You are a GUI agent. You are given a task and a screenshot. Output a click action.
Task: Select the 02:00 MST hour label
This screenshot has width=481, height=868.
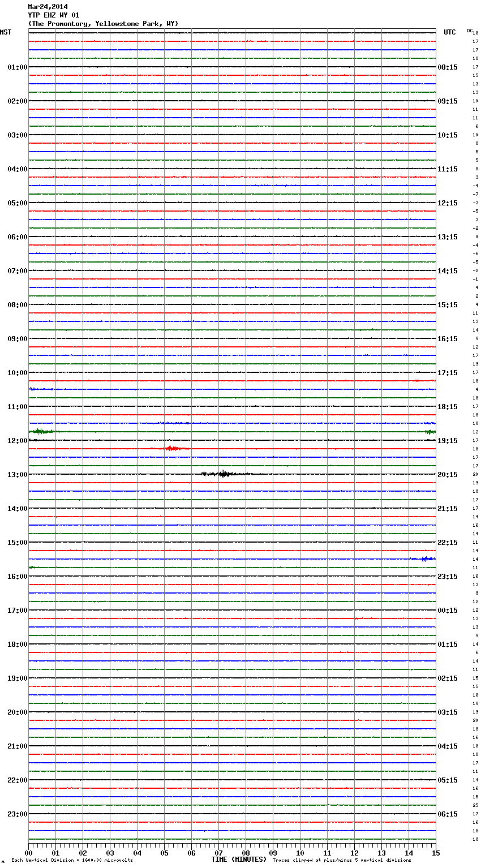click(17, 101)
